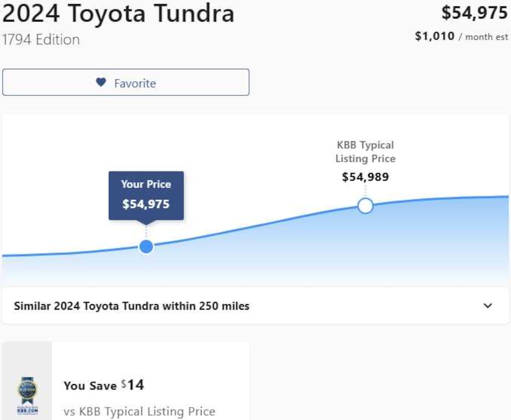Click the You Save $14 text
This screenshot has height=420, width=511.
pyautogui.click(x=104, y=386)
